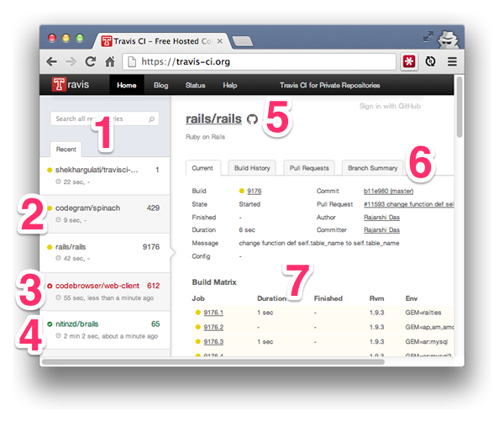
Task: Click the horizontal page scrollbar
Action: click(213, 362)
